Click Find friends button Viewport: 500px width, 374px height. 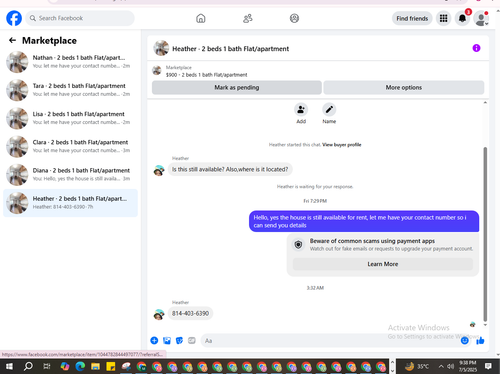[x=412, y=18]
